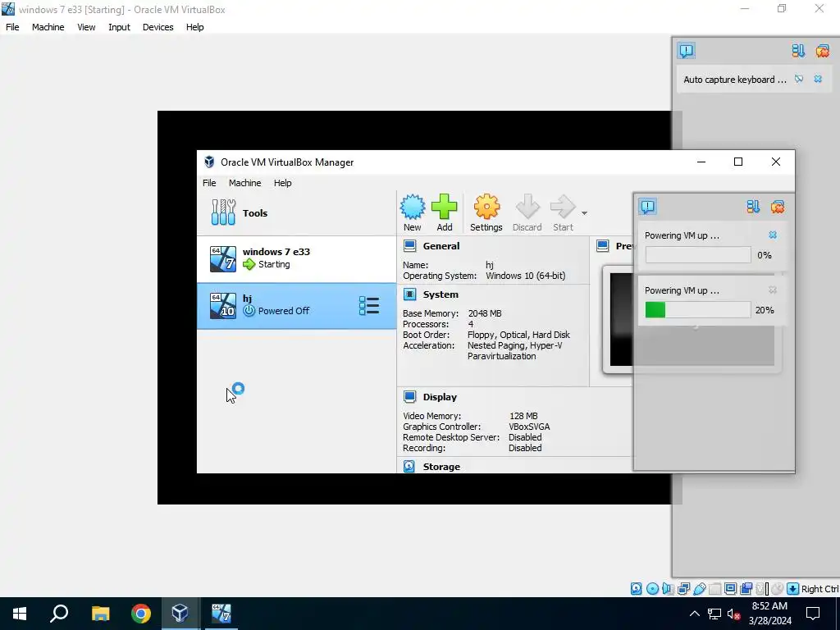The height and width of the screenshot is (630, 840).
Task: Open File menu of windows 7 e33 window
Action: point(12,27)
